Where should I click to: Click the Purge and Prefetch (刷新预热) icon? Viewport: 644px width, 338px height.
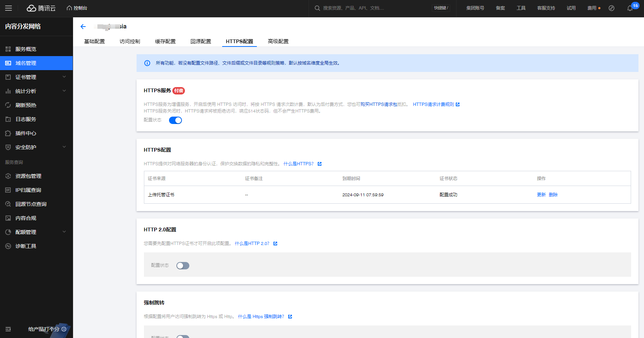point(8,105)
